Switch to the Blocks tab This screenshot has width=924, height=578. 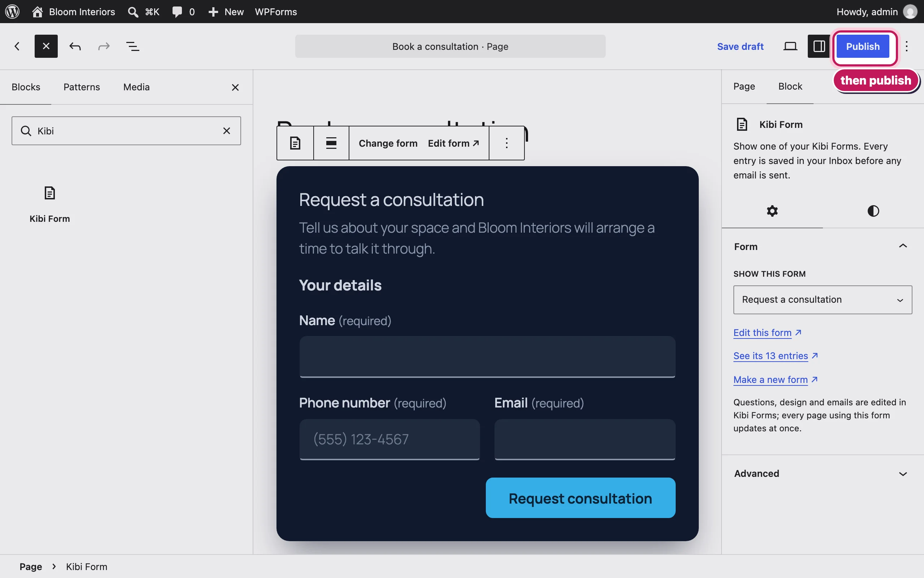click(x=26, y=87)
